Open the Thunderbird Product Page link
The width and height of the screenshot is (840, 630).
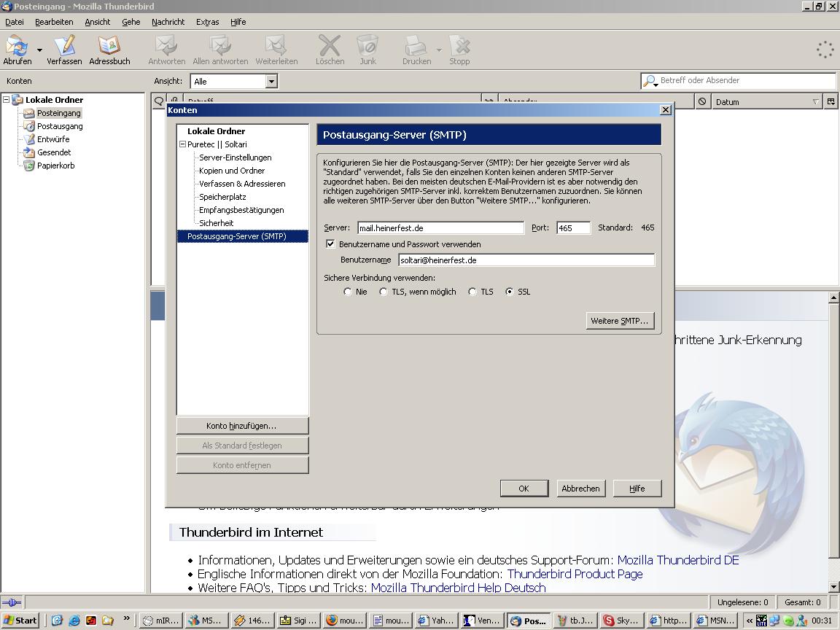[x=575, y=575]
